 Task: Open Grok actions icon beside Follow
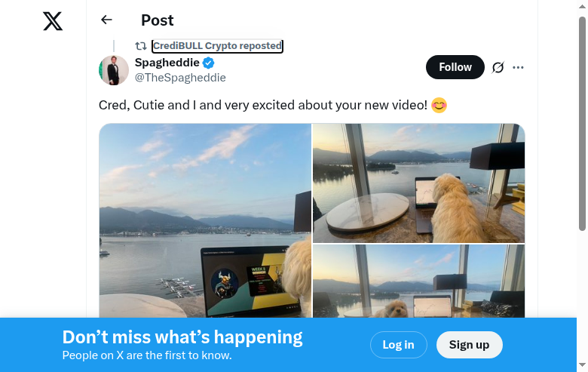click(498, 67)
